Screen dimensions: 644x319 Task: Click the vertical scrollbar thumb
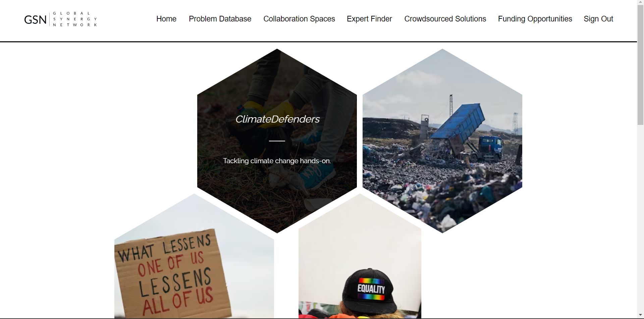pos(640,65)
